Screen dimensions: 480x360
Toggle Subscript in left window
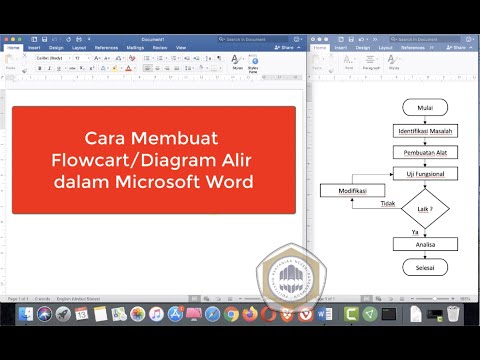point(82,68)
